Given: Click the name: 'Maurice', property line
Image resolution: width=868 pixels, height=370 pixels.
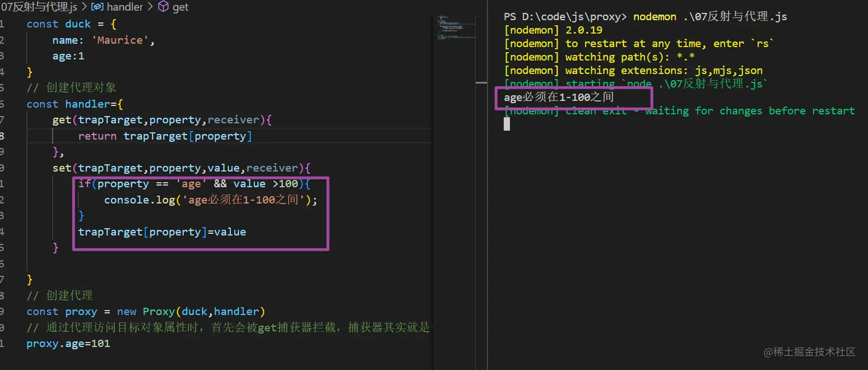Looking at the screenshot, I should (x=104, y=40).
